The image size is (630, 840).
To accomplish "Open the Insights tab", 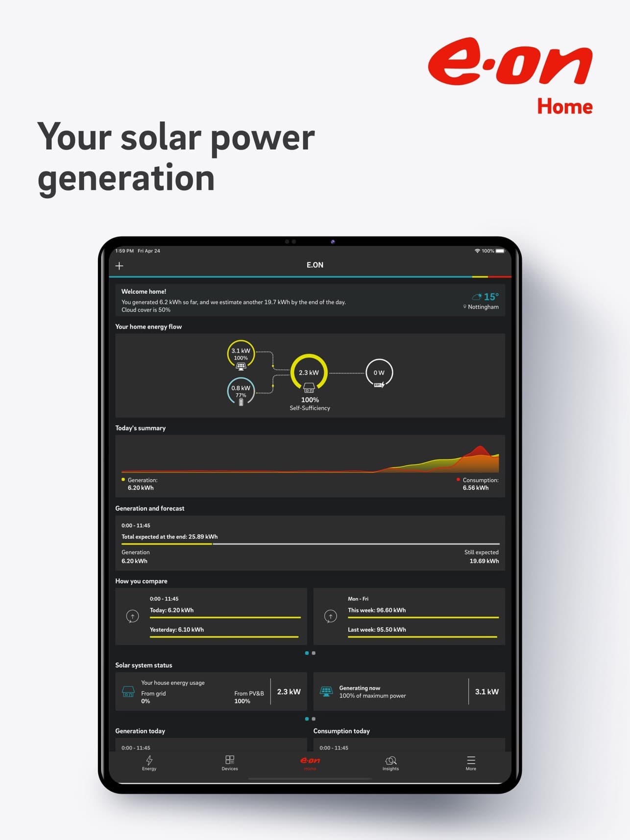I will coord(390,763).
